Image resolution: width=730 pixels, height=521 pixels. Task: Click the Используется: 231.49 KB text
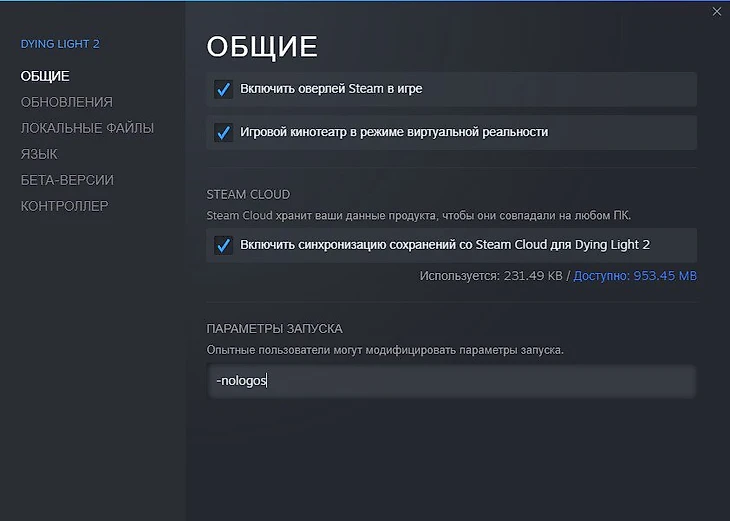pos(491,276)
